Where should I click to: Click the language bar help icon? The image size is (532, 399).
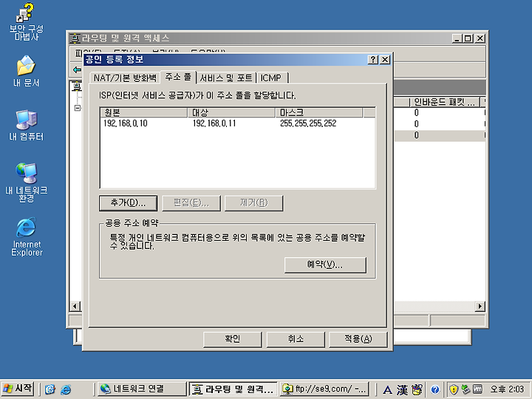coord(435,389)
